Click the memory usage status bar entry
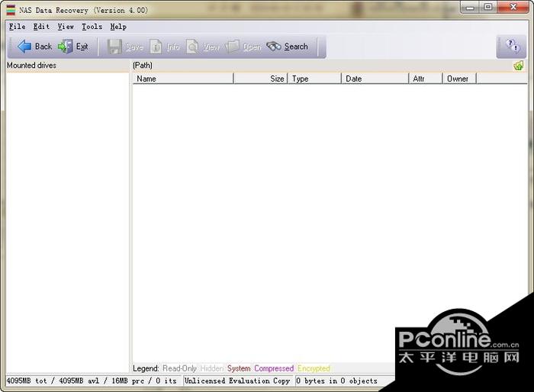This screenshot has width=534, height=392. pos(92,381)
